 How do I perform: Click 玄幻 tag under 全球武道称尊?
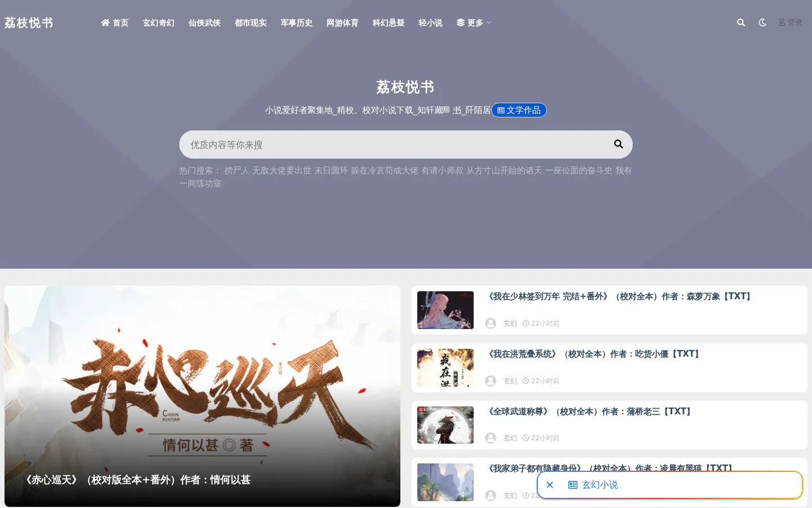[x=510, y=438]
